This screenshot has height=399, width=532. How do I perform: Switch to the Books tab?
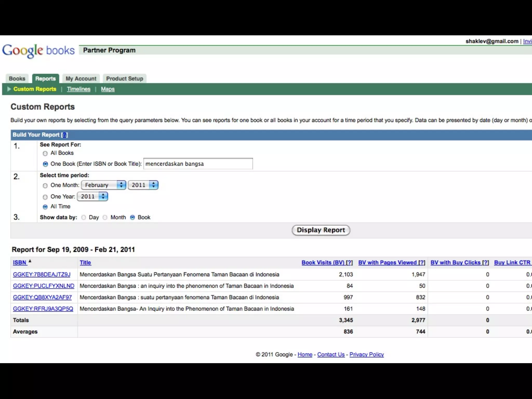coord(17,78)
